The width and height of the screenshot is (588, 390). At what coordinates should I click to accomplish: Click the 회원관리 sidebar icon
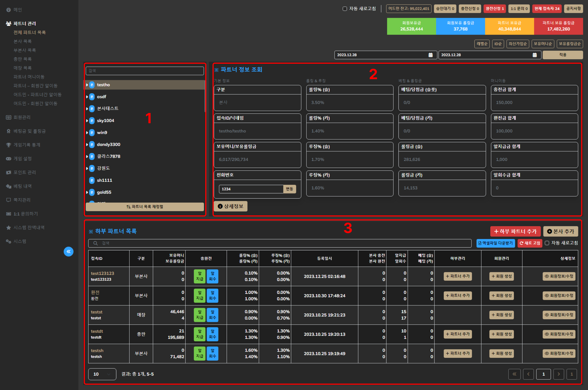pyautogui.click(x=8, y=117)
